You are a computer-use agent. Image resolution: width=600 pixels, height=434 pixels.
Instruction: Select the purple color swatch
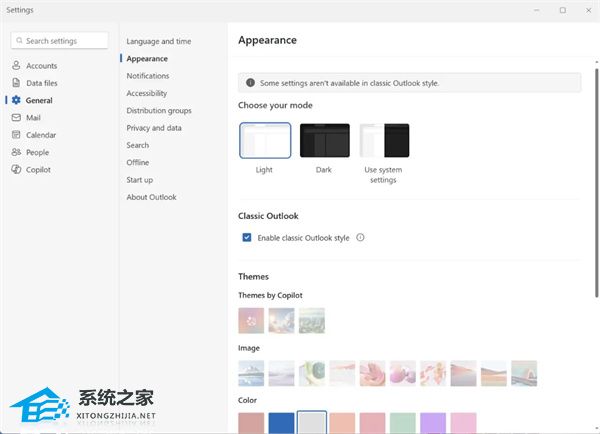[433, 423]
